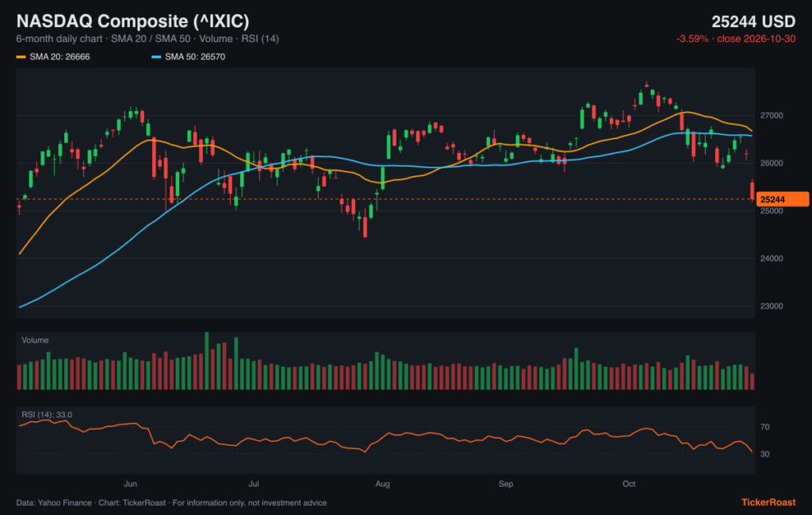Click the Sep month axis label

point(506,484)
